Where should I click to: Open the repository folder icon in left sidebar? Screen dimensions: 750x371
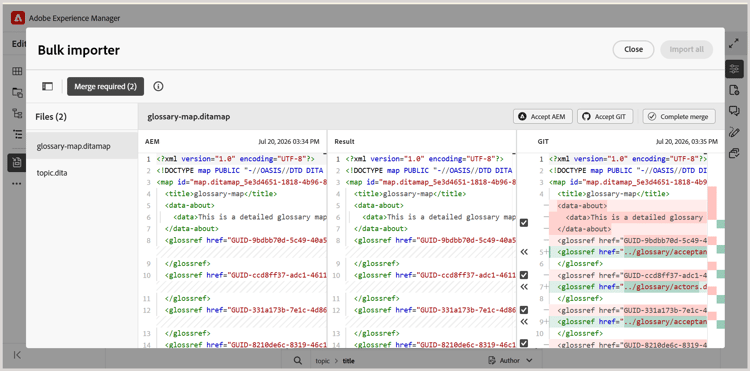[x=17, y=92]
